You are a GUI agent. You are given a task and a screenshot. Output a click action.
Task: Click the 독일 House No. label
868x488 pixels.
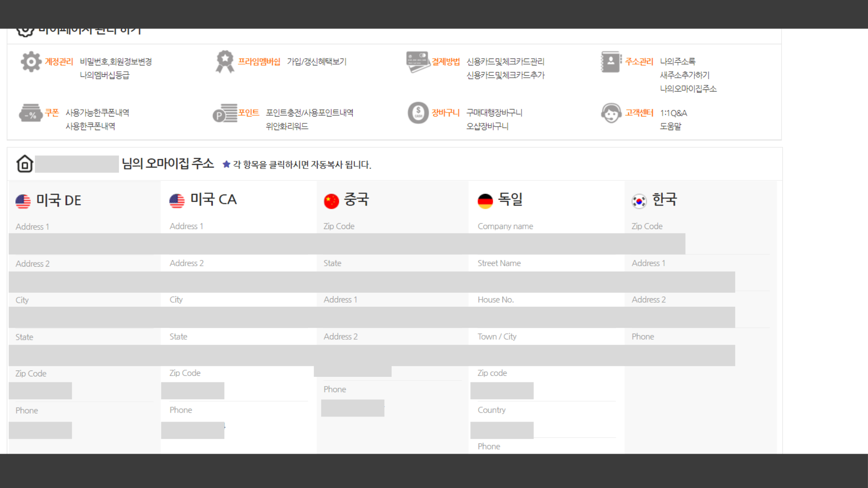tap(495, 300)
